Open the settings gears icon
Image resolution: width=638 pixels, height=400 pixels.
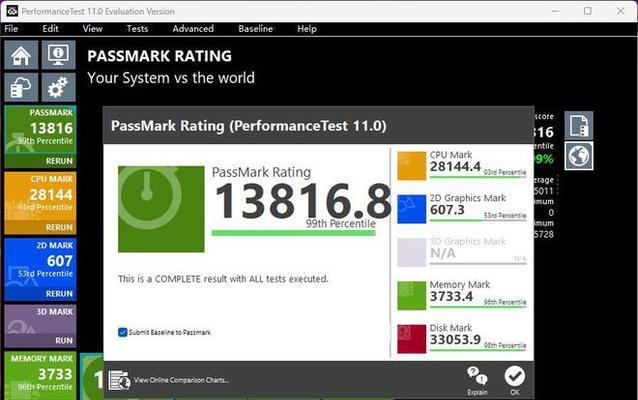click(58, 87)
